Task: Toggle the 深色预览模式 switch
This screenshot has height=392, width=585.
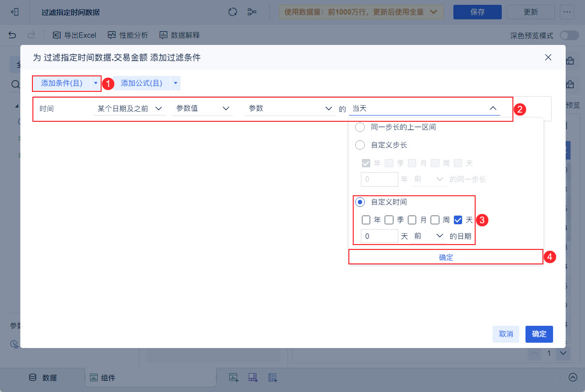Action: click(569, 35)
